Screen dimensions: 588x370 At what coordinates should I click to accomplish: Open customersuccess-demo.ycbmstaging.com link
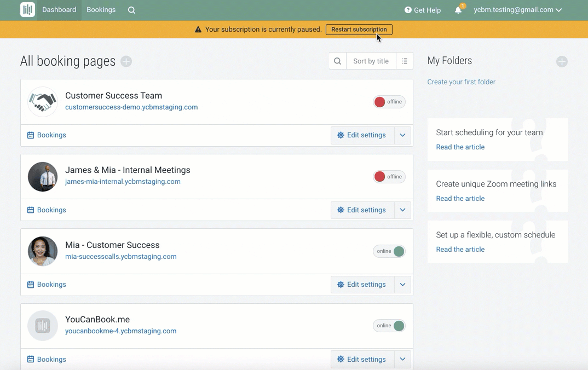point(131,107)
